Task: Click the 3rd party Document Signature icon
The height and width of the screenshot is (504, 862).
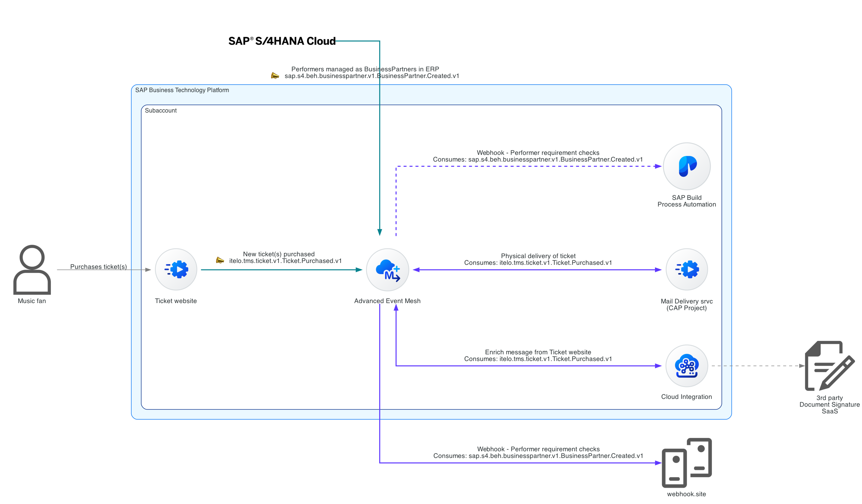Action: (x=830, y=366)
